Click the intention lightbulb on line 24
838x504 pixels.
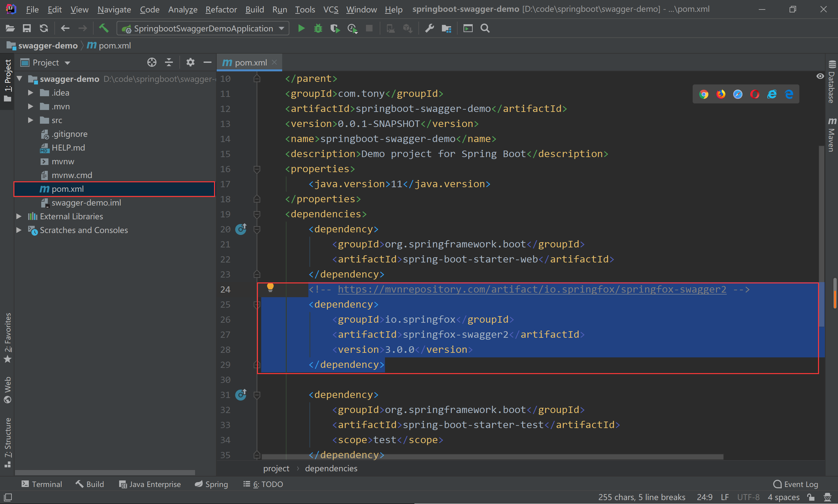[270, 288]
